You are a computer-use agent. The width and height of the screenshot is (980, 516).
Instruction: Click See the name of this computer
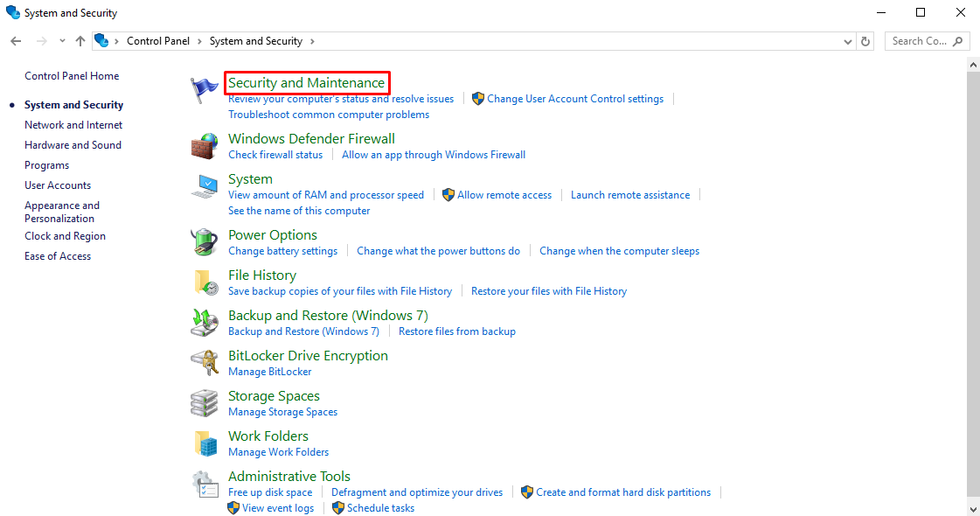[x=299, y=211]
